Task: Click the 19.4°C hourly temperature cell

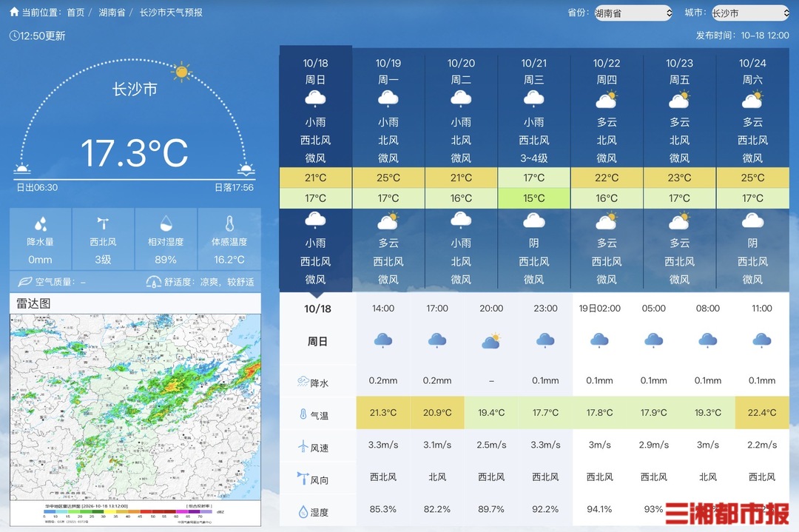Action: pos(491,413)
